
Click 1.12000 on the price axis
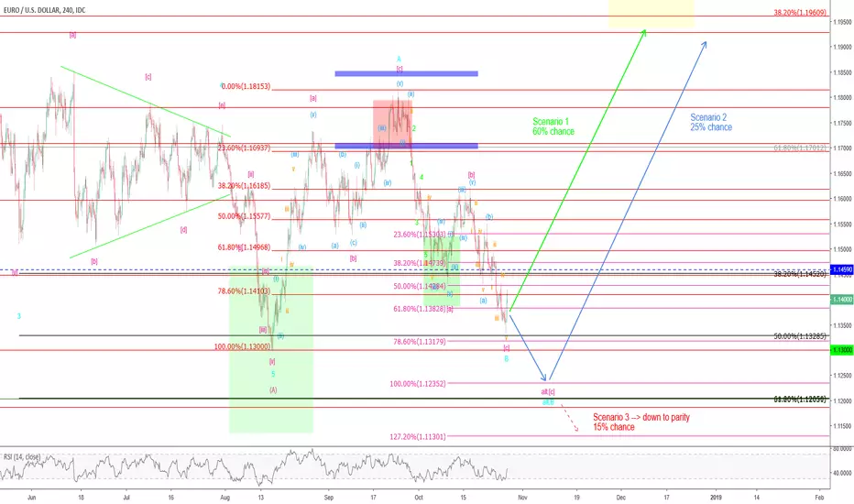843,401
